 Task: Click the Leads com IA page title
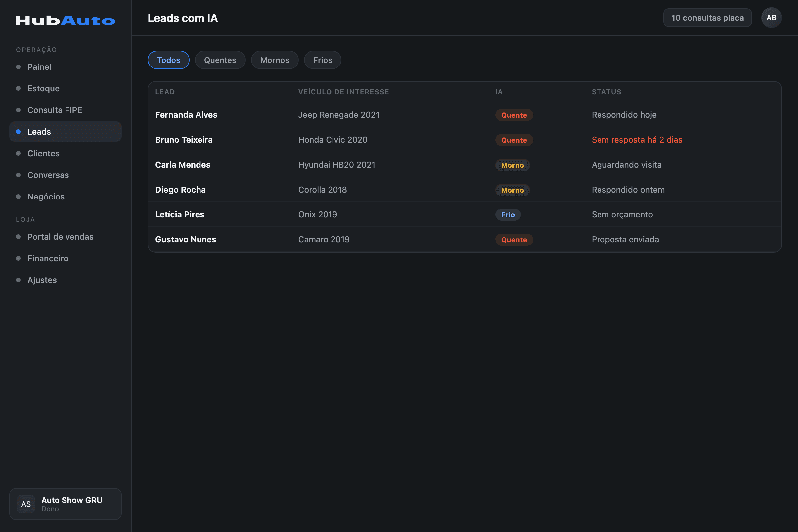183,18
